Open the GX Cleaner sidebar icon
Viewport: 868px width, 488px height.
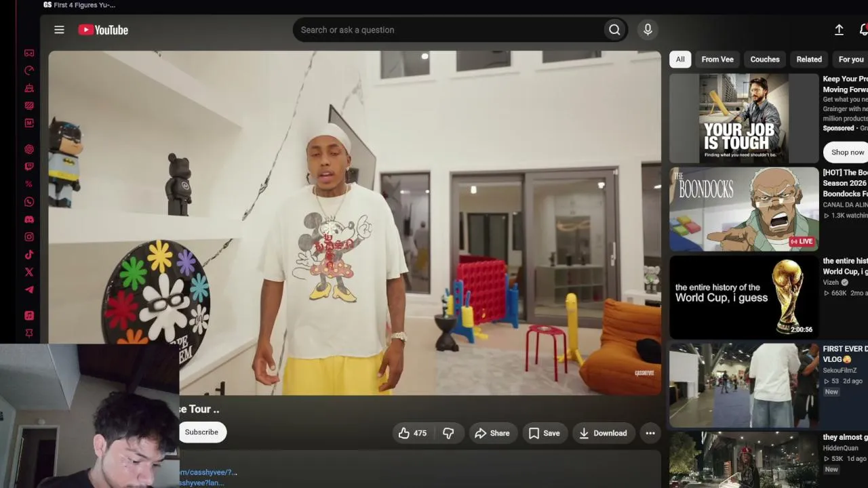(x=29, y=88)
